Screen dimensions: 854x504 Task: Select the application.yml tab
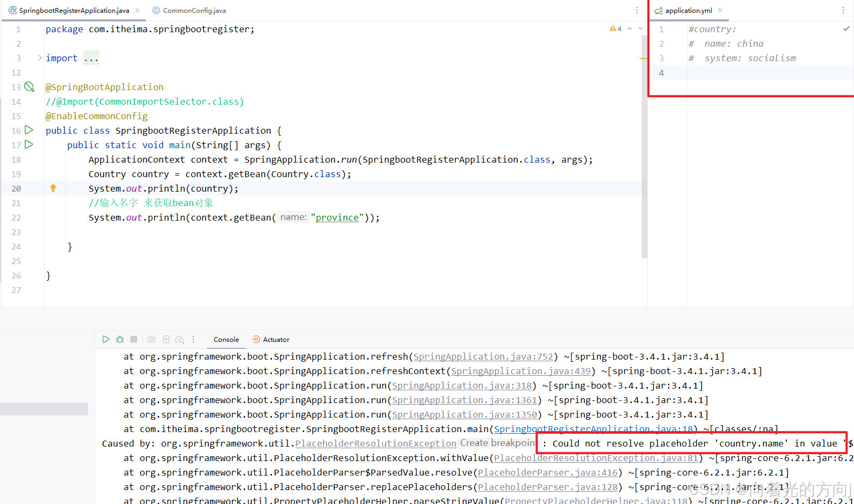[689, 10]
